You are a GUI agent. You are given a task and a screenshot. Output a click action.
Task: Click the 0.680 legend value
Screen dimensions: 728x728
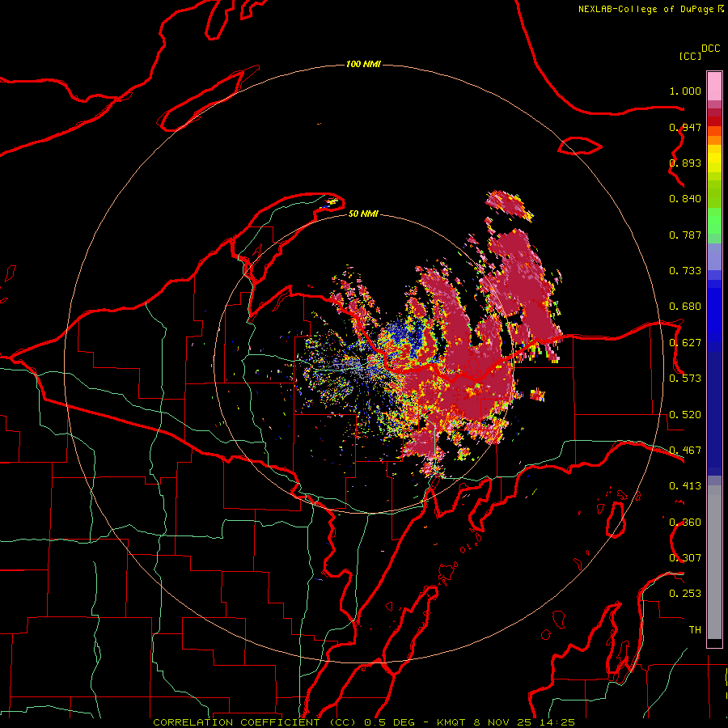pos(685,307)
